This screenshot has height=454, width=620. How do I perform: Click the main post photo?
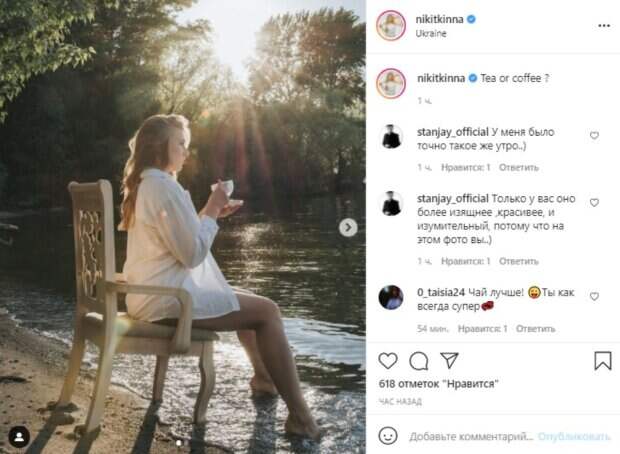(x=183, y=227)
